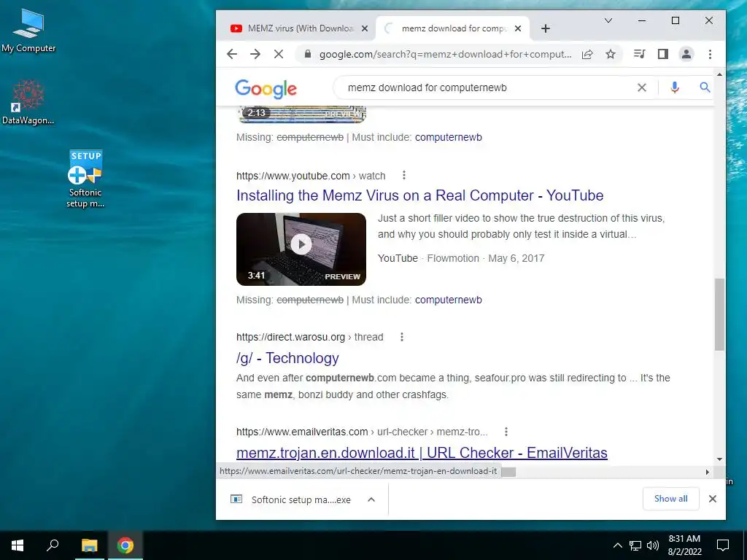Close the memz download search tab
Screen dimensions: 747x560
pos(518,28)
